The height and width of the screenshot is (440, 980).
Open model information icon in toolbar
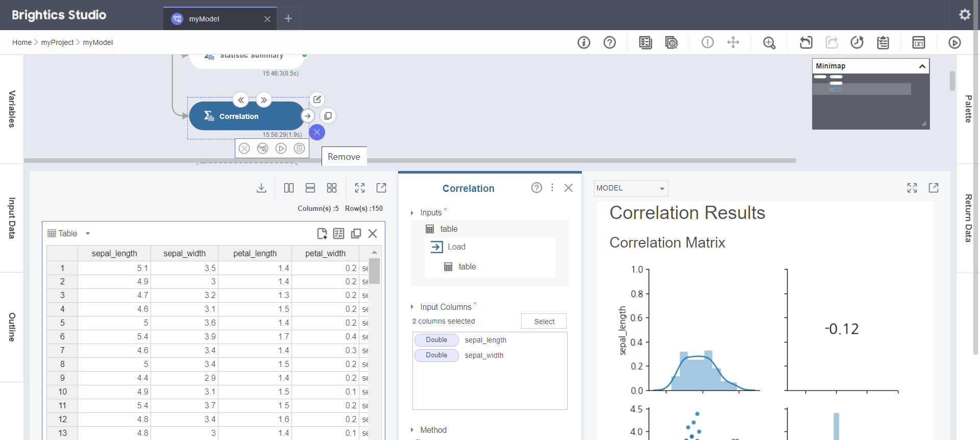coord(583,42)
